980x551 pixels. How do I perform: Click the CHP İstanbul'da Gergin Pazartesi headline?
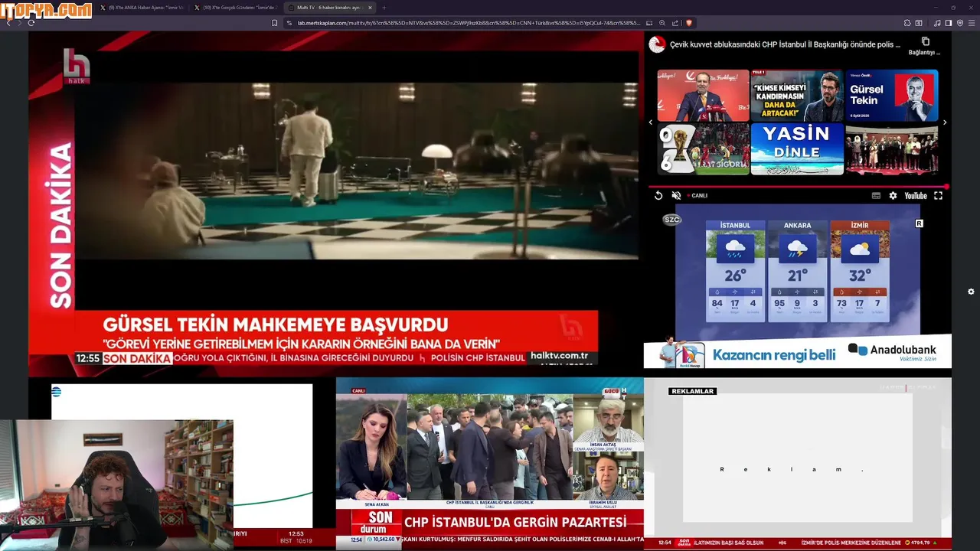pyautogui.click(x=515, y=522)
